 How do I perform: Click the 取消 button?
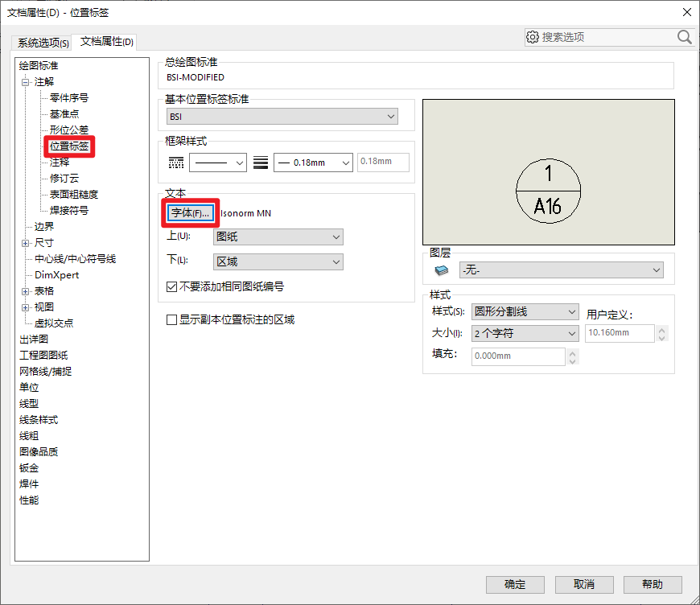coord(584,584)
